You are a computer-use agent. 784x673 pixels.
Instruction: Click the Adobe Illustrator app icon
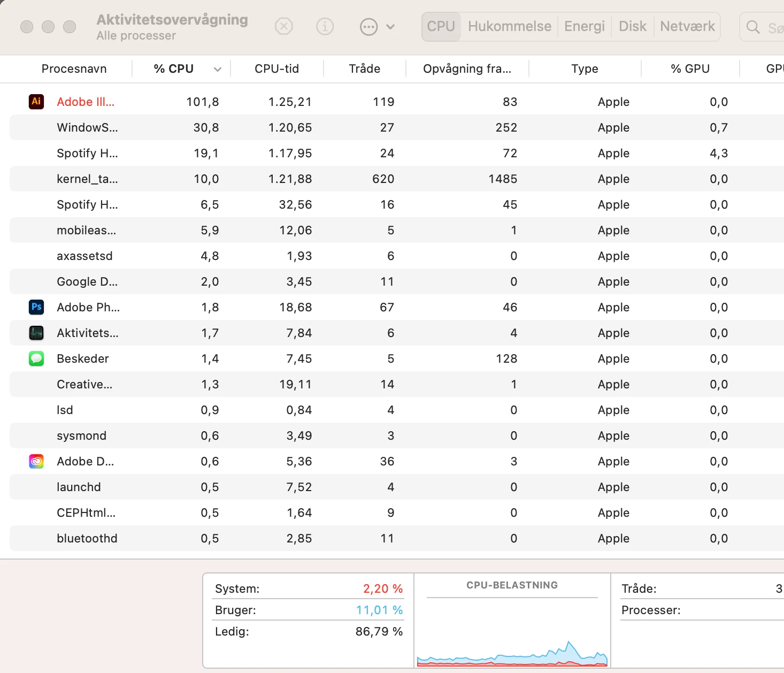[36, 101]
